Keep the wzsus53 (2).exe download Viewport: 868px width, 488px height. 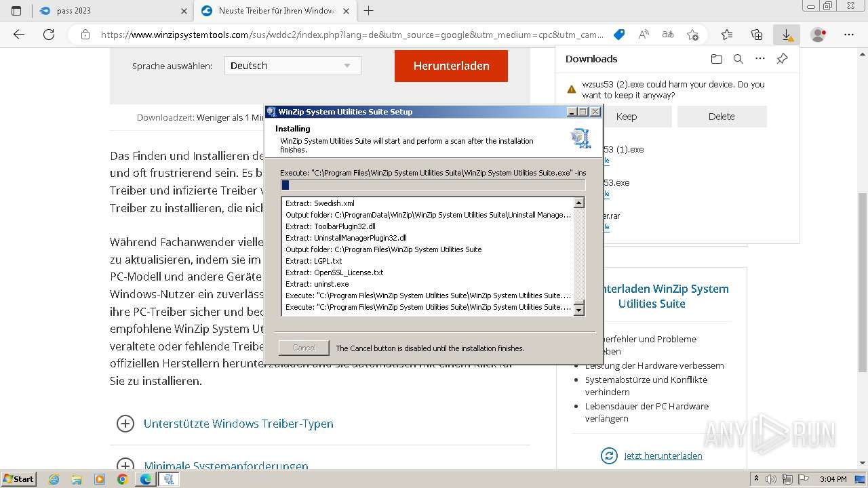tap(627, 117)
